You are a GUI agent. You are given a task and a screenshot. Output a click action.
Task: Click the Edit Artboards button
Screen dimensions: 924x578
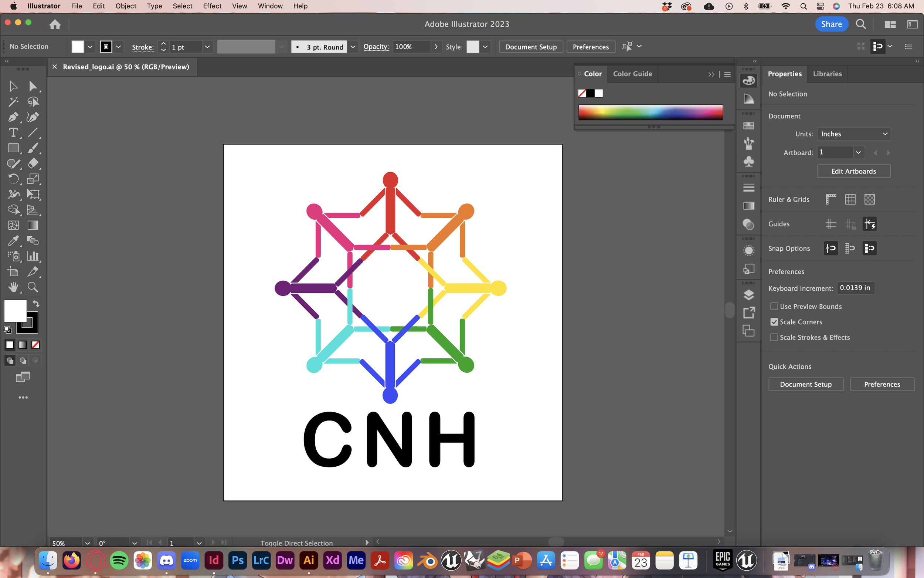tap(853, 171)
